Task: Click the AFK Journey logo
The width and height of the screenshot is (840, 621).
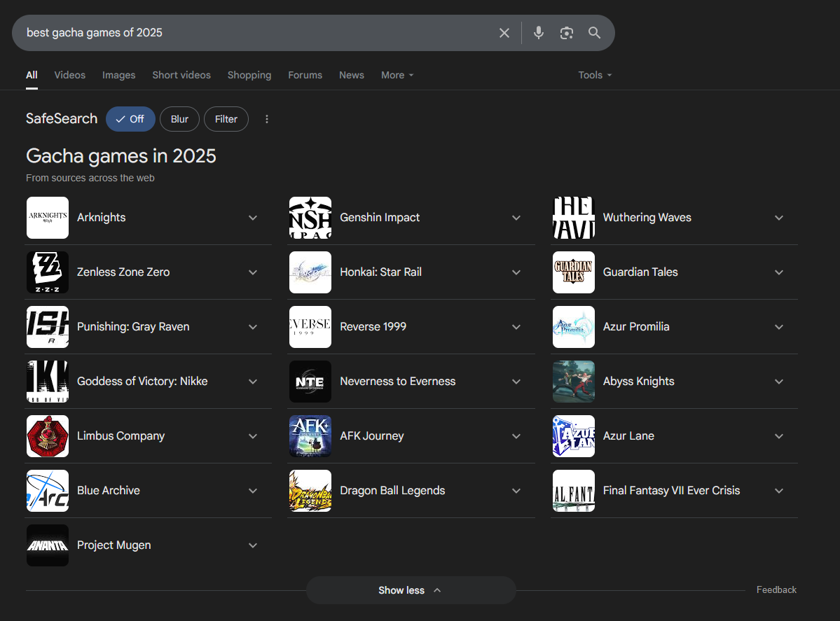Action: 310,435
